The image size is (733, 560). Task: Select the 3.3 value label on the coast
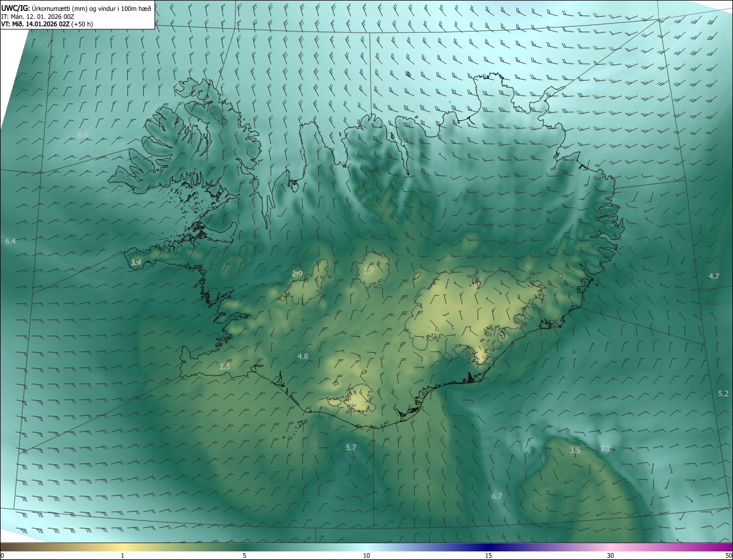(x=224, y=366)
